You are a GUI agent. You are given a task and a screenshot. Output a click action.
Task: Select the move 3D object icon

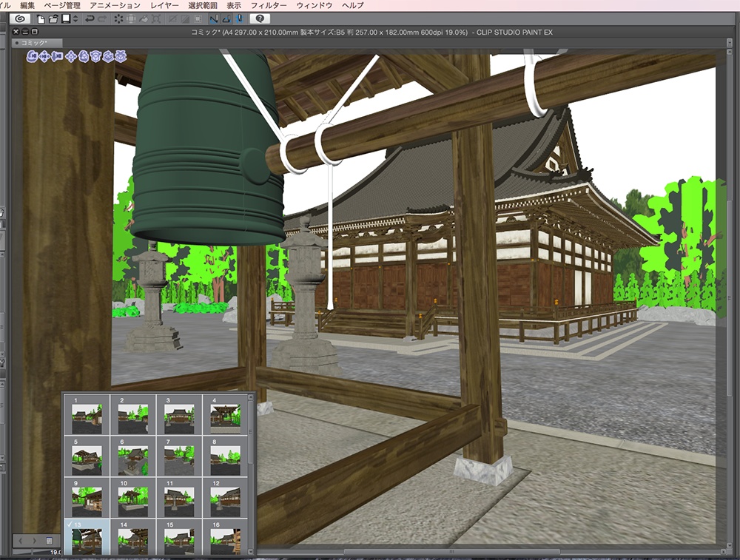pyautogui.click(x=71, y=57)
